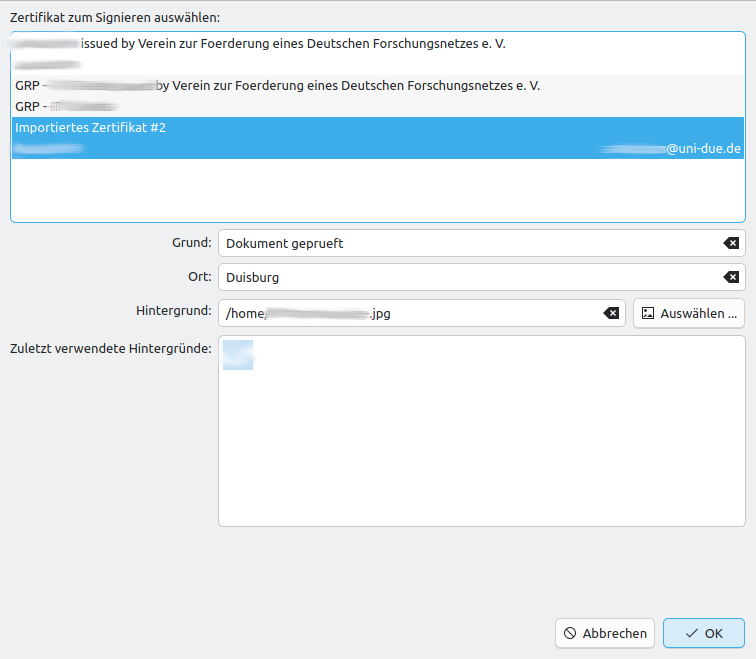Click the image icon on Auswählen button

648,313
